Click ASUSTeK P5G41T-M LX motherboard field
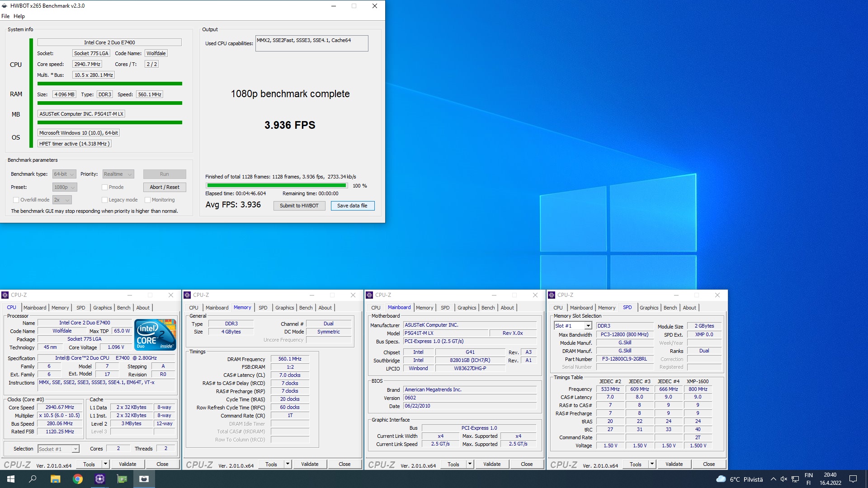Viewport: 868px width, 488px height. click(81, 114)
